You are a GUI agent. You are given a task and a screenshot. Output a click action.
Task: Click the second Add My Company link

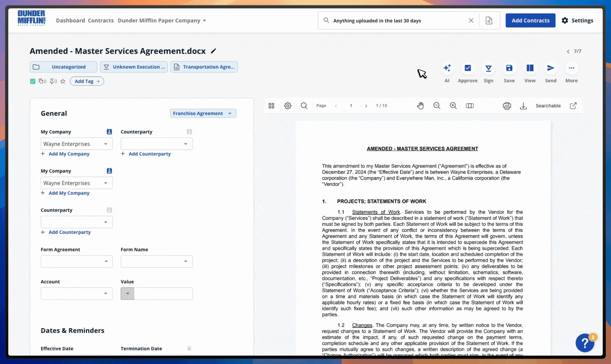coord(65,193)
